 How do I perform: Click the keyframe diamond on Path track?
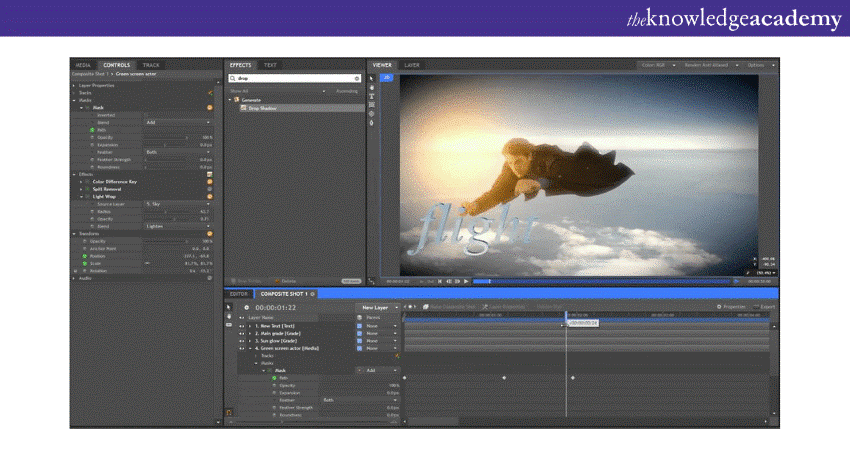[504, 377]
